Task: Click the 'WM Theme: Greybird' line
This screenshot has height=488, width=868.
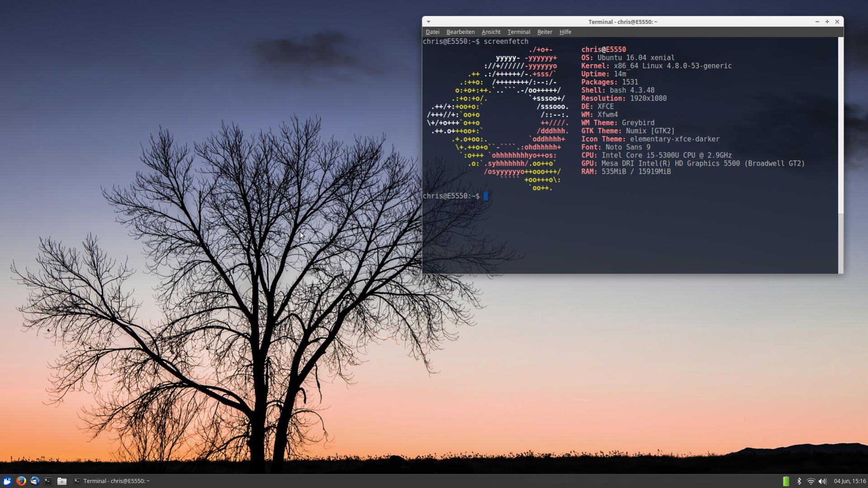Action: 618,123
